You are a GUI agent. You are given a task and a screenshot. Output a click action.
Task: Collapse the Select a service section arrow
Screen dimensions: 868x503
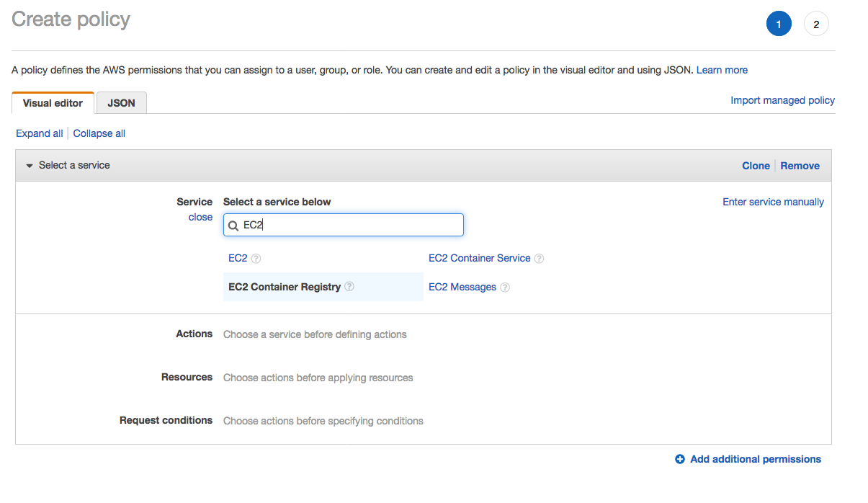coord(30,166)
